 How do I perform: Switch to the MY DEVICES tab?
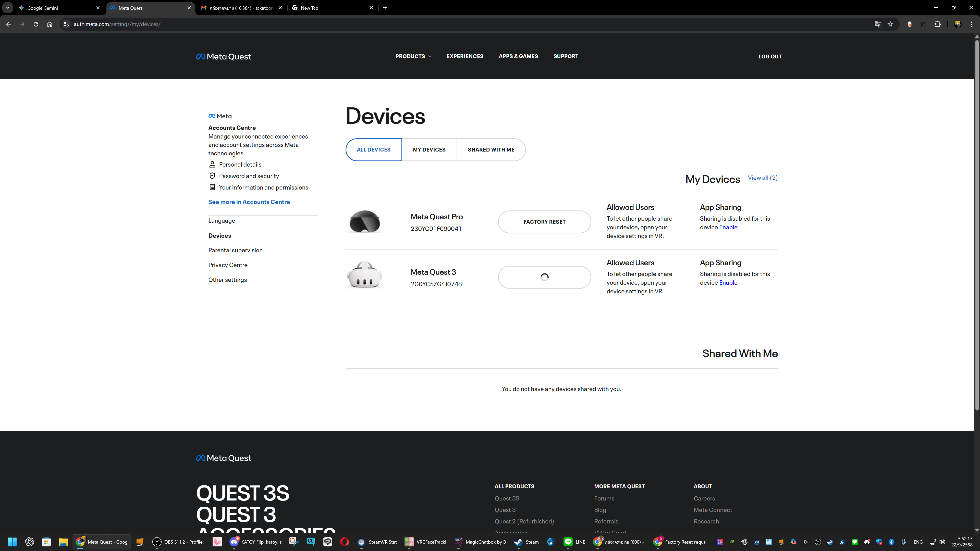[x=429, y=149]
